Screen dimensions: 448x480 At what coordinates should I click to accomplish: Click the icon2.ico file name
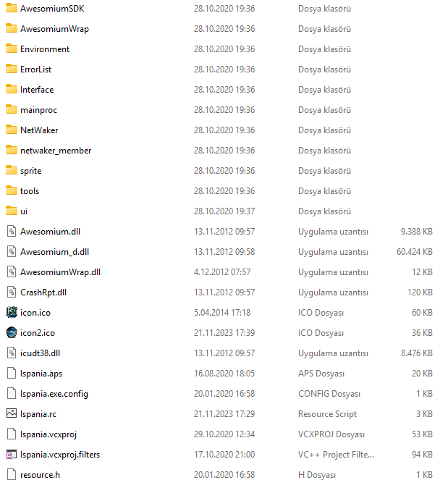coord(38,333)
